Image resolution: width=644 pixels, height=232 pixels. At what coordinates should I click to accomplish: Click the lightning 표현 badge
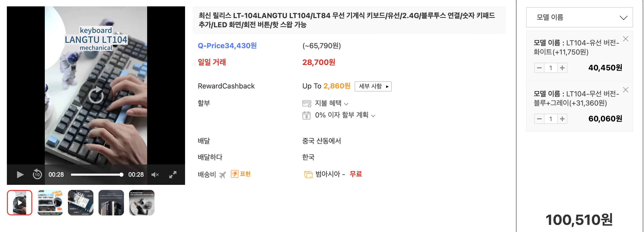pyautogui.click(x=241, y=174)
